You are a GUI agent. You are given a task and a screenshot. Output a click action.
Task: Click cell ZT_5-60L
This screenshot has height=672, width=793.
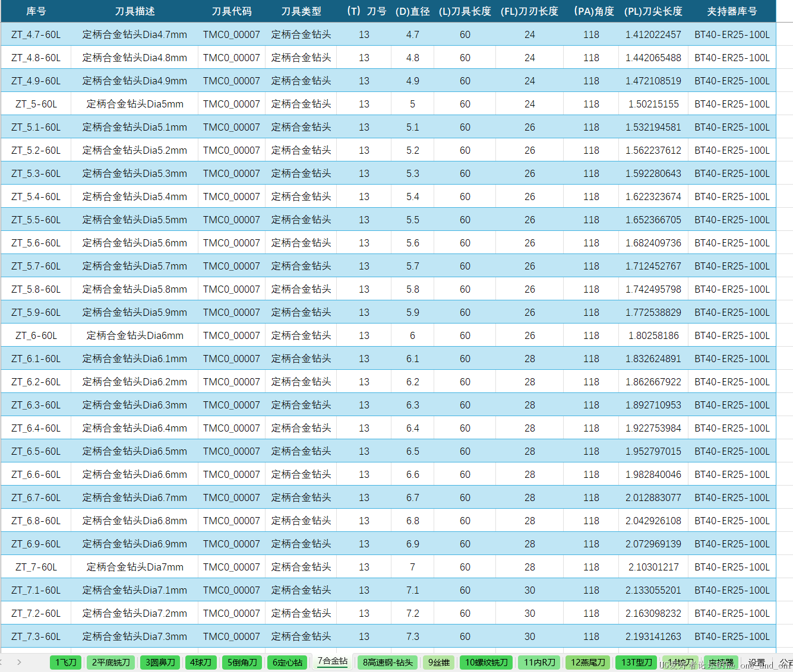pyautogui.click(x=36, y=104)
